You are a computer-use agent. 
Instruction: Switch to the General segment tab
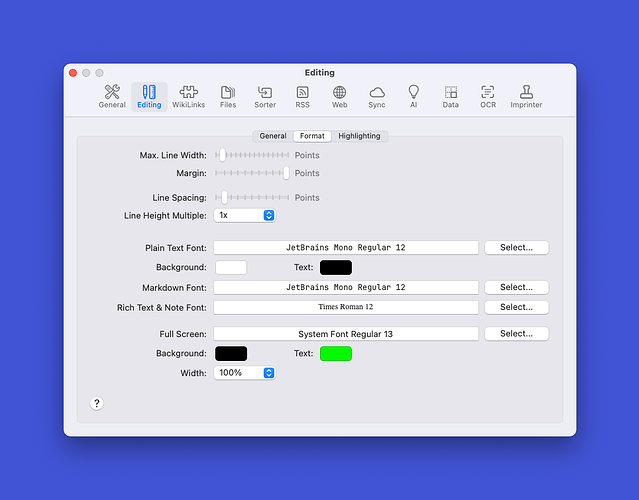[x=273, y=136]
